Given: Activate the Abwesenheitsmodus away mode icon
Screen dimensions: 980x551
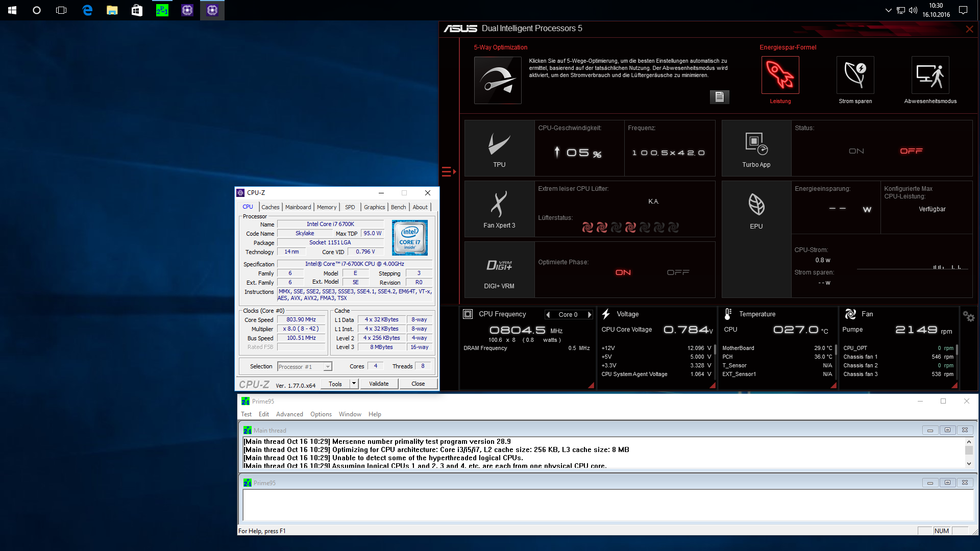Looking at the screenshot, I should point(930,76).
